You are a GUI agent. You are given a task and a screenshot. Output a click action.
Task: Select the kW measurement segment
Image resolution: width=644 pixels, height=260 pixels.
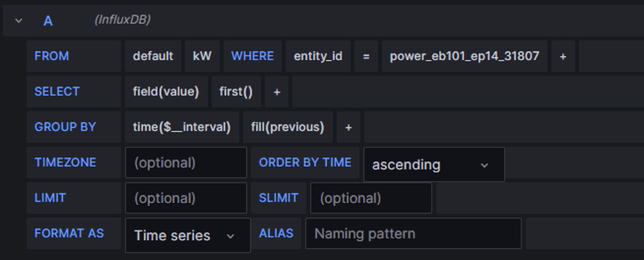pos(202,56)
